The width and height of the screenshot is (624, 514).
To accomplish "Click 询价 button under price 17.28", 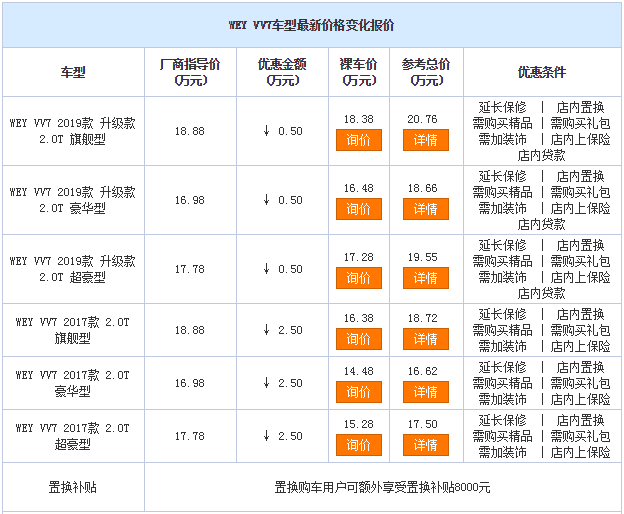I will point(359,278).
